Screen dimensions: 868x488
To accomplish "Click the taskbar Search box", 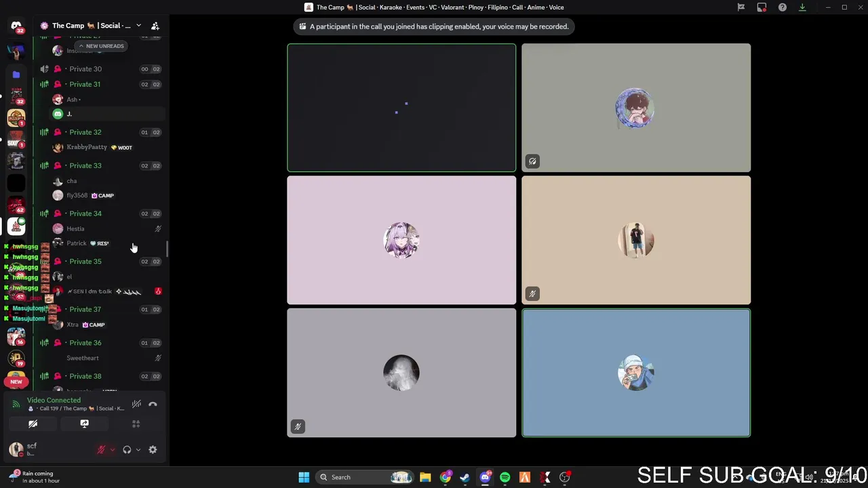I will (366, 477).
